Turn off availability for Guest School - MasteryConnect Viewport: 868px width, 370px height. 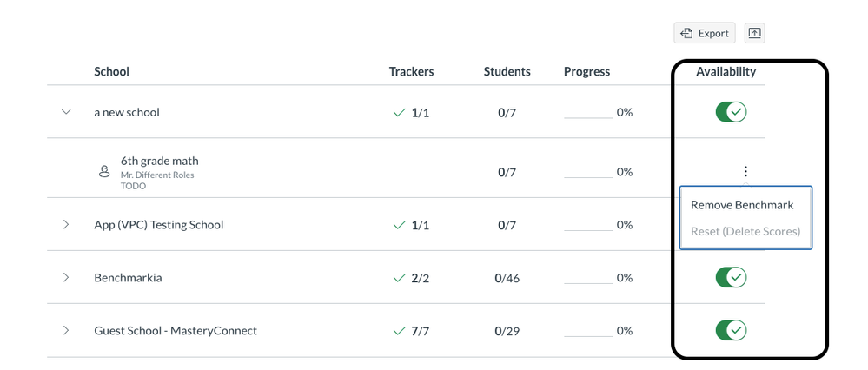[x=731, y=330]
